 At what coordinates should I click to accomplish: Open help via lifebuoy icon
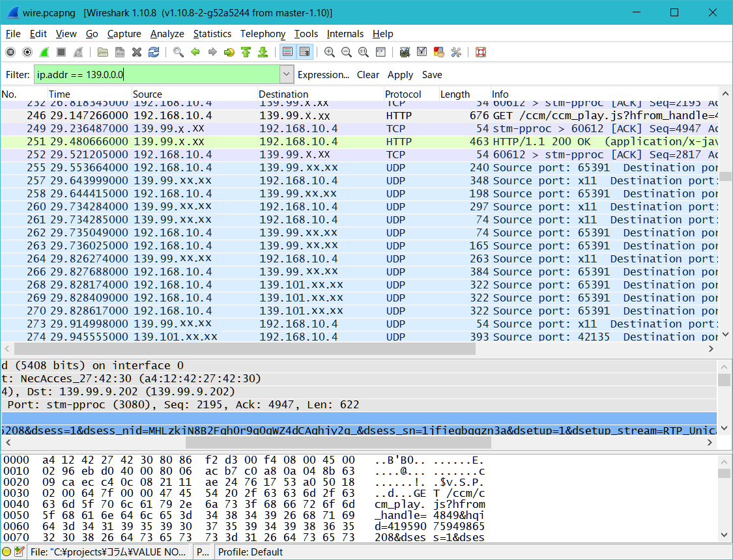(x=481, y=52)
